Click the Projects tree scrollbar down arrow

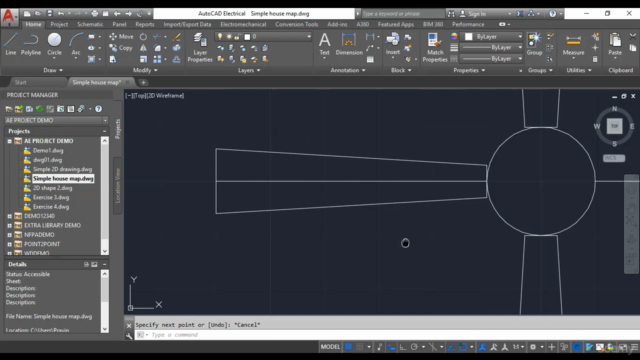[x=105, y=251]
